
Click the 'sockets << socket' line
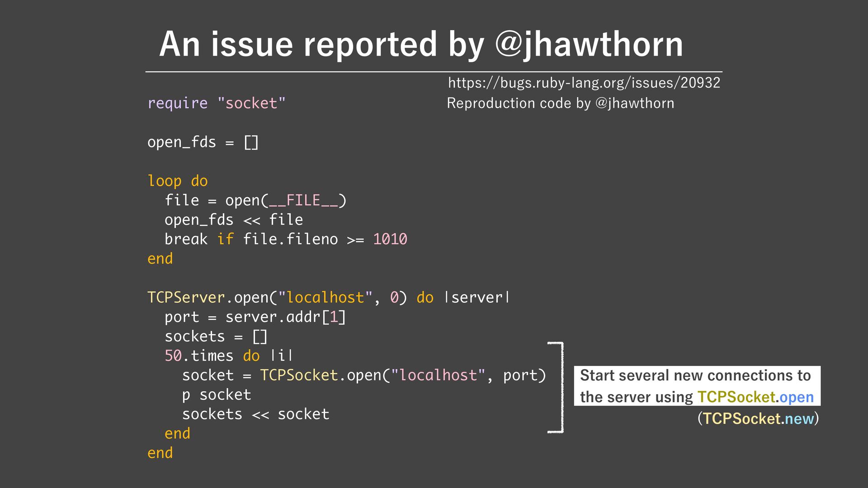[255, 414]
